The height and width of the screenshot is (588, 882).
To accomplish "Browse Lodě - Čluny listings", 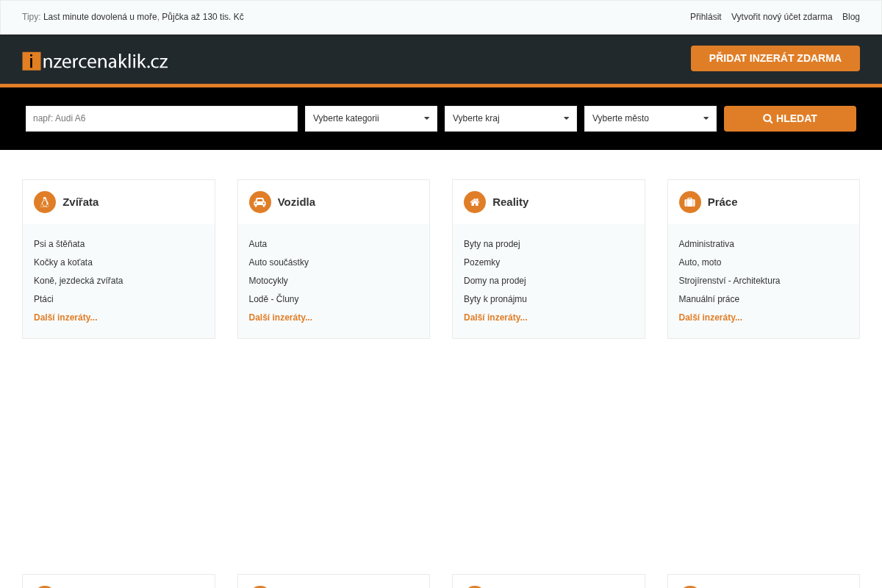I will [274, 299].
